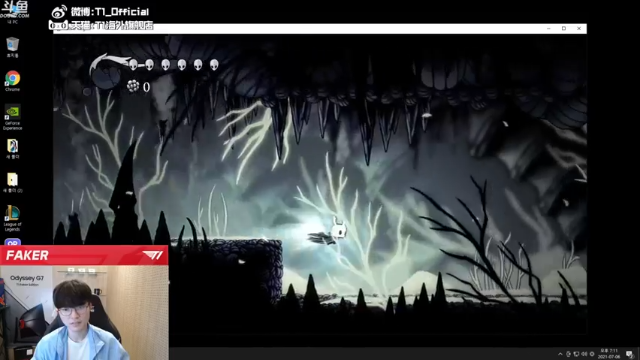640x360 pixels.
Task: Toggle the input method indicator in tray
Action: [x=592, y=354]
